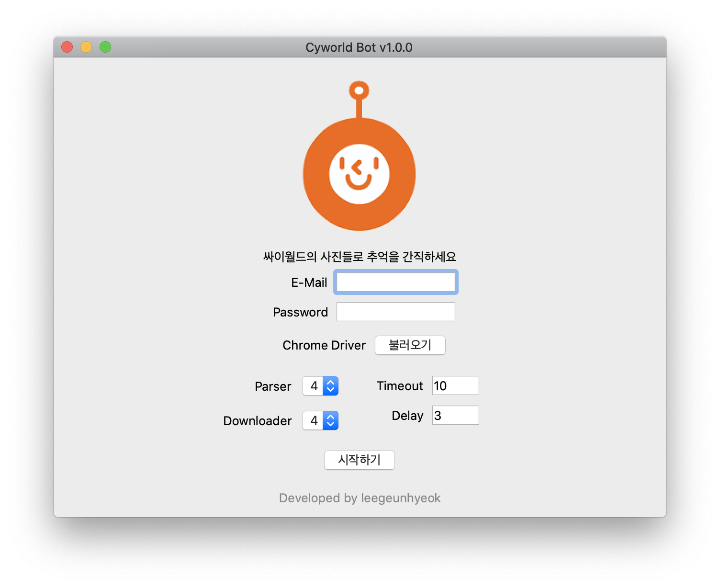The height and width of the screenshot is (588, 720).
Task: Click the Korean tagline '싸이월드의 사진들로 추억을 간직하세요'
Action: pos(360,257)
